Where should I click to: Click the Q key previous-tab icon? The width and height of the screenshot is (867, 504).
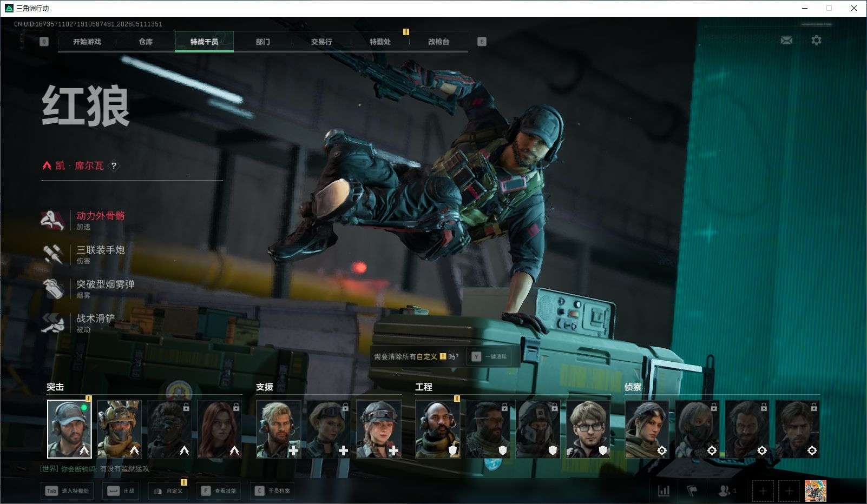[44, 42]
